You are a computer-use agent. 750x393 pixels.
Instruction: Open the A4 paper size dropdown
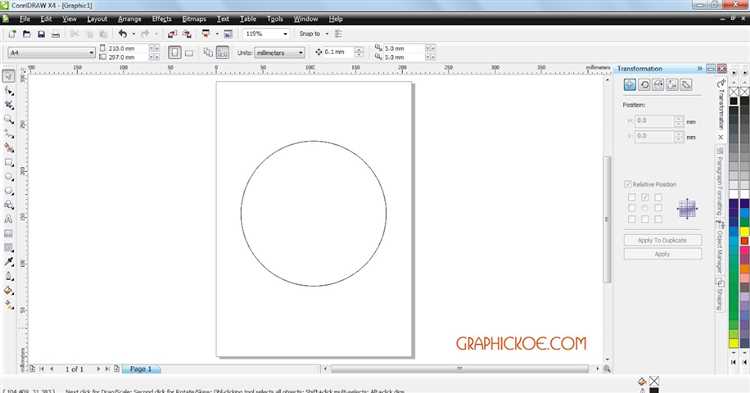(52, 53)
